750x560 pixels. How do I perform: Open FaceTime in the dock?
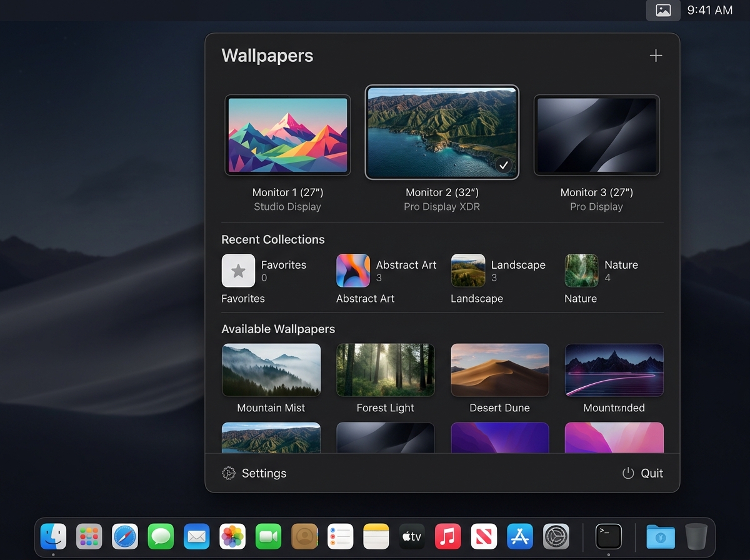[269, 536]
